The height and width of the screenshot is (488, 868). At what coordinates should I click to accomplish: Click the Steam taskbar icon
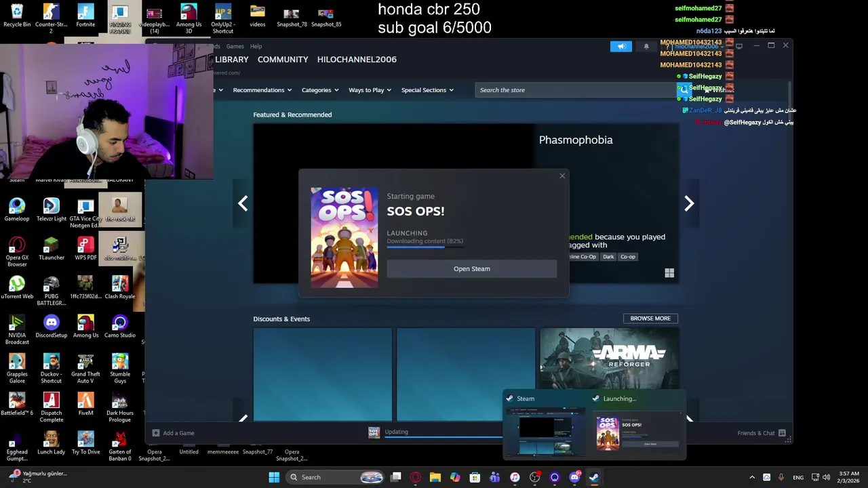click(594, 477)
